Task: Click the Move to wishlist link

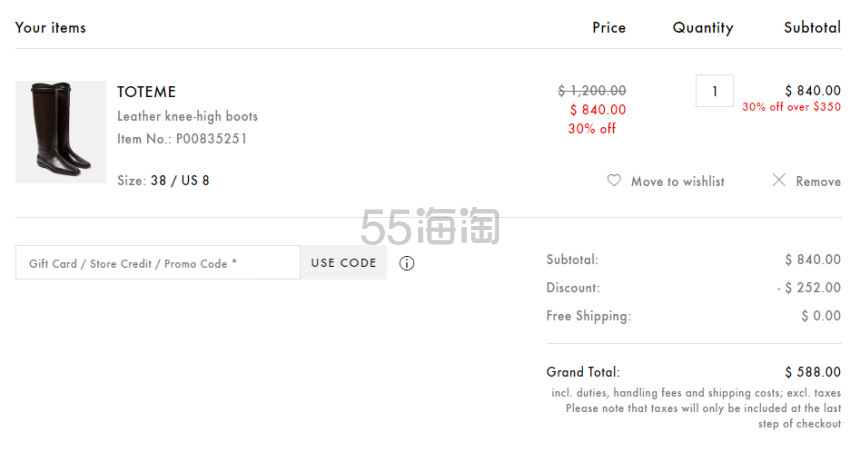Action: point(677,182)
